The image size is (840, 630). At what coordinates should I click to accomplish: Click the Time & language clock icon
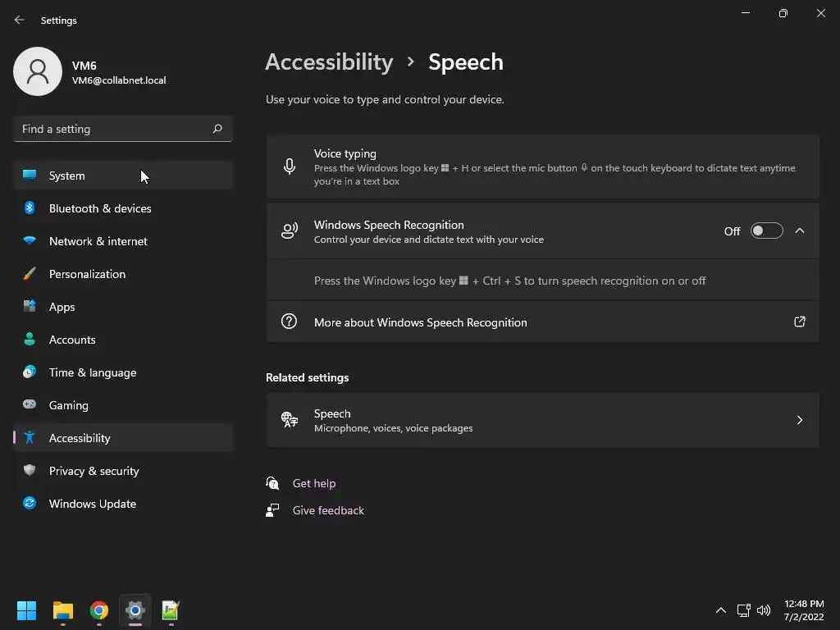click(30, 372)
